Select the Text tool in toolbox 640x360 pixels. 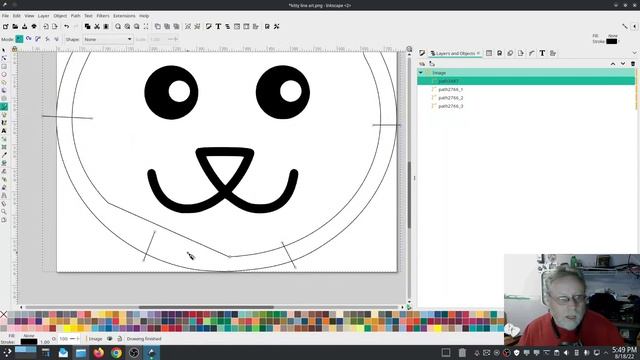click(x=4, y=131)
